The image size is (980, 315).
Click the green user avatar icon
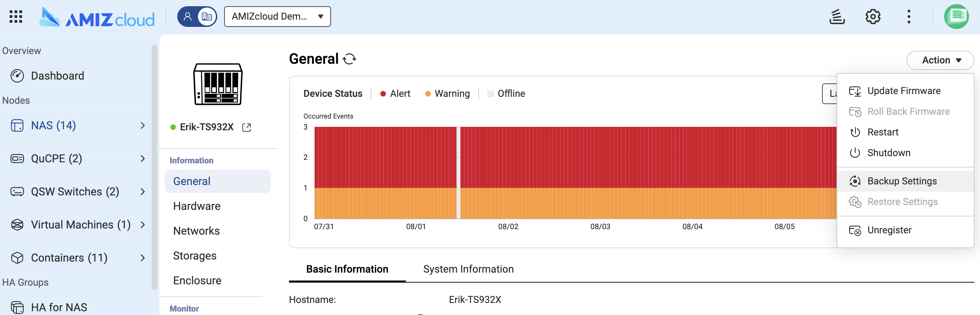point(956,17)
